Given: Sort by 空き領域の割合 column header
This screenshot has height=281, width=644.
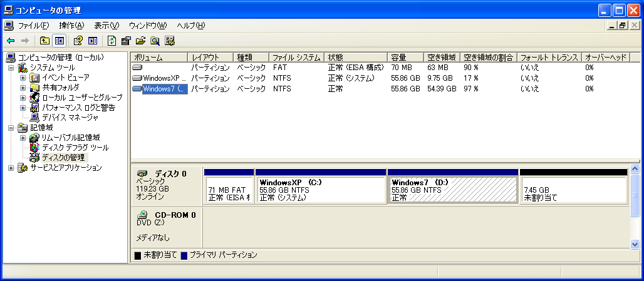Looking at the screenshot, I should pos(489,58).
